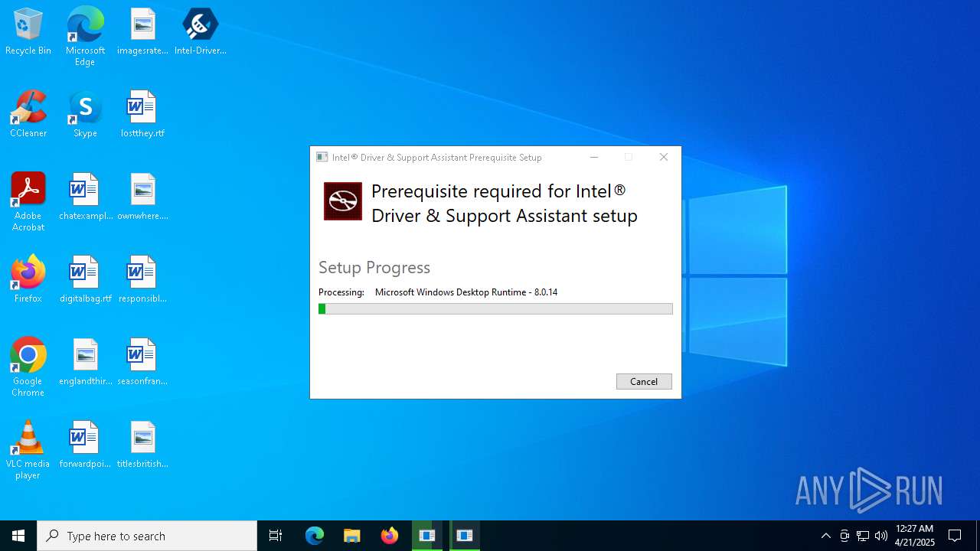Select the Adobe Acrobat desktop shortcut
980x551 pixels.
28,202
